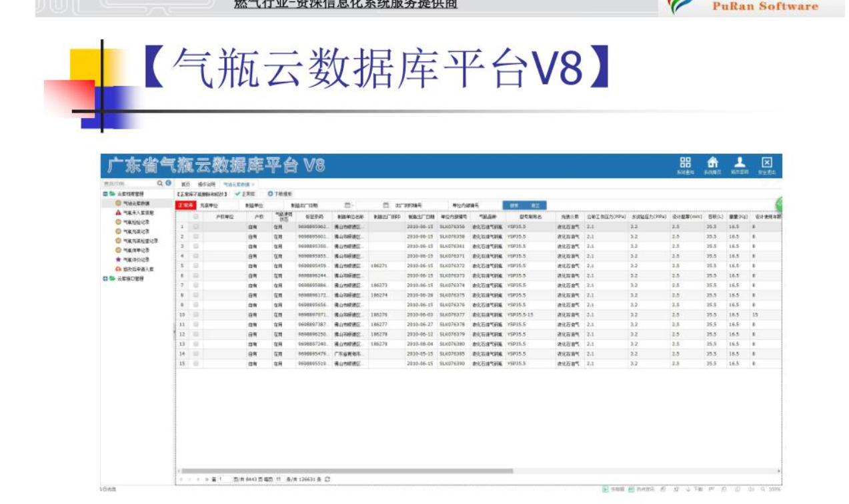Collapse the 云套档案管理 tree folder
Viewport: 849px width, 504px height.
[105, 194]
